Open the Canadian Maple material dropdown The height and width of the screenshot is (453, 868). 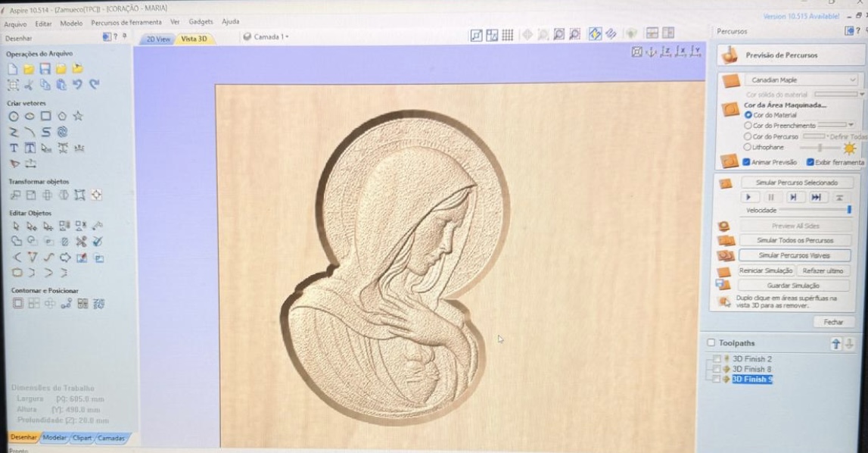point(801,80)
